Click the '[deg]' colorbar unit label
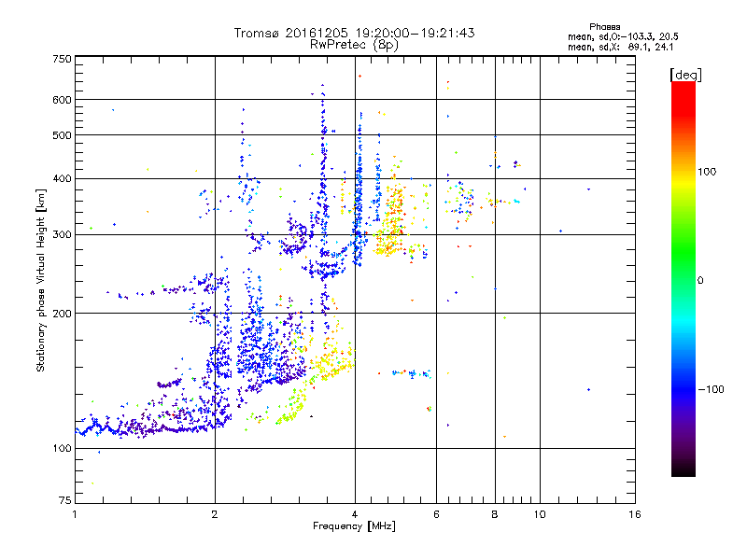This screenshot has width=747, height=560. coord(685,75)
